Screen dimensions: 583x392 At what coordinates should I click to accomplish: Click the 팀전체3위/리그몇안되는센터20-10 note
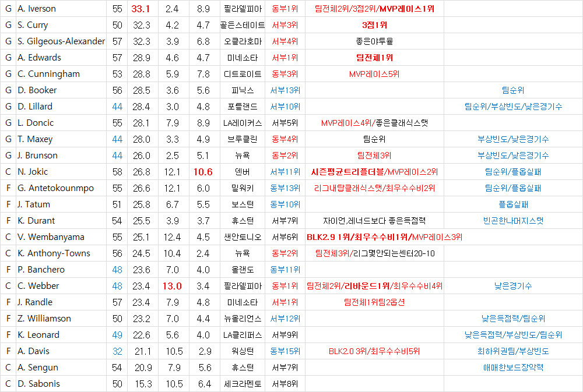click(374, 254)
